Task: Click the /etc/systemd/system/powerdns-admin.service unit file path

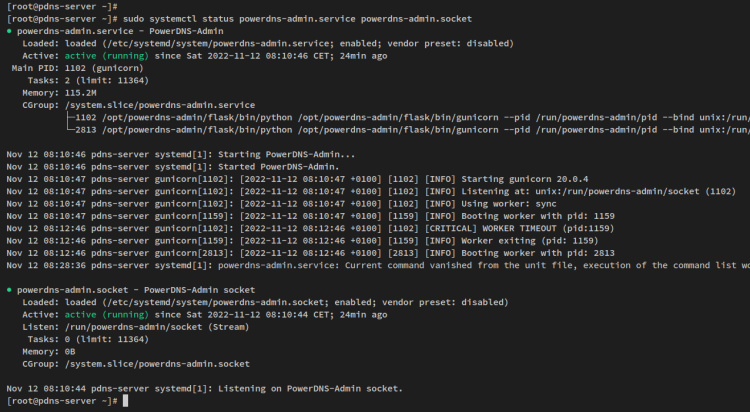Action: 200,44
